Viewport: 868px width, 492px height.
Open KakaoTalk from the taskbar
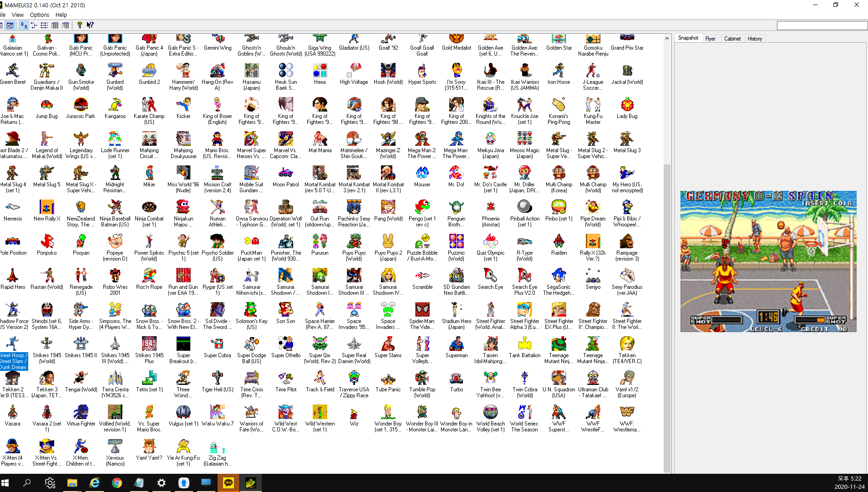[x=228, y=483]
